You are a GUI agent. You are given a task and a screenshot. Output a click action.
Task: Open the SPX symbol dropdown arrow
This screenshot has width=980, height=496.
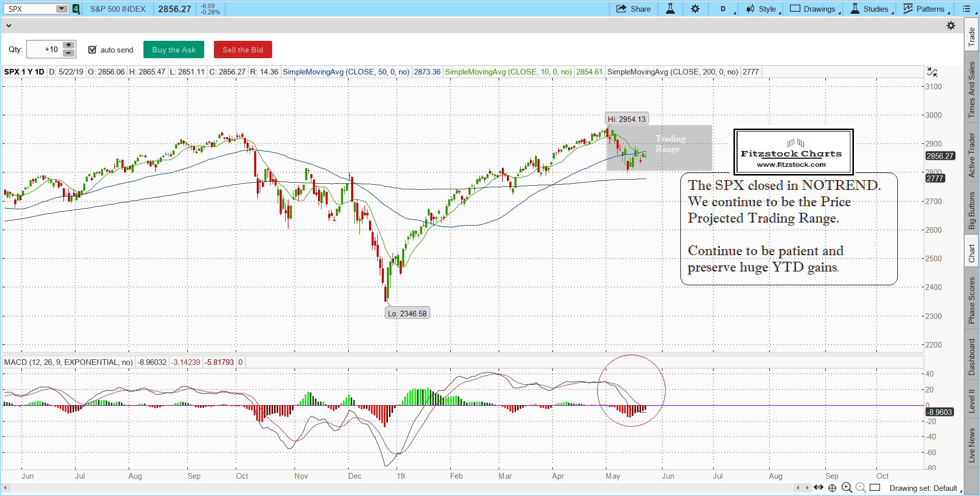(61, 9)
